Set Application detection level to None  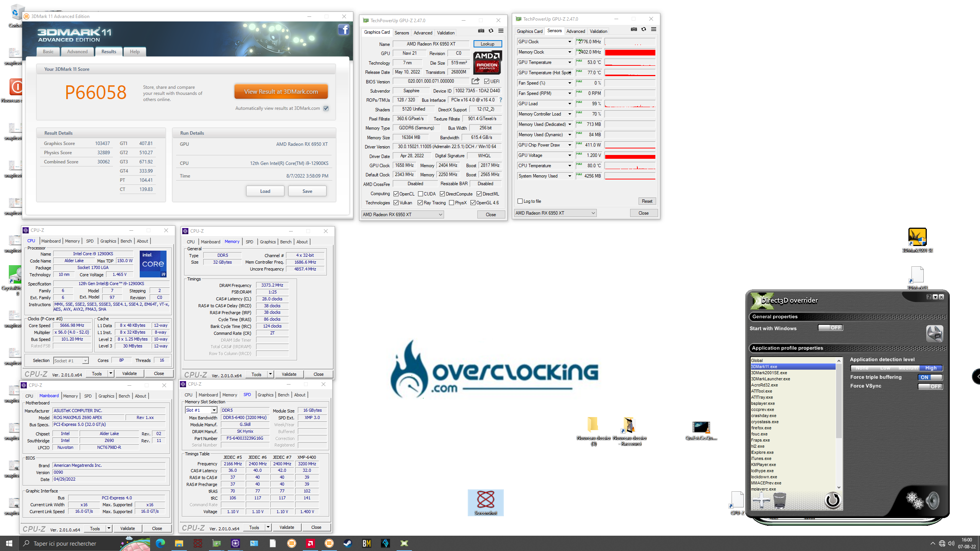click(862, 368)
